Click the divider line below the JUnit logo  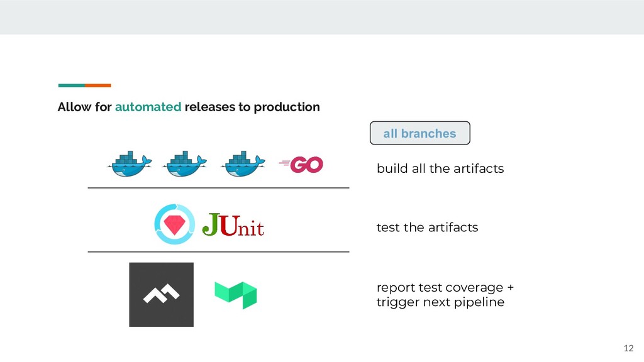point(218,251)
